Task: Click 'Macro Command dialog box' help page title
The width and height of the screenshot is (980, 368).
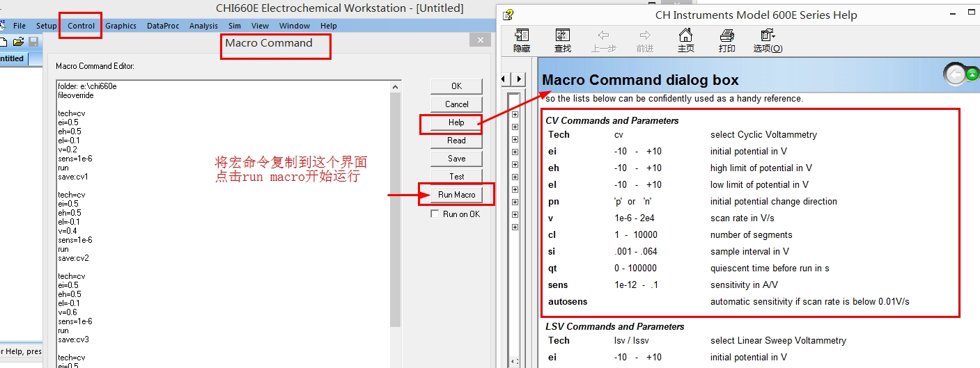Action: 640,79
